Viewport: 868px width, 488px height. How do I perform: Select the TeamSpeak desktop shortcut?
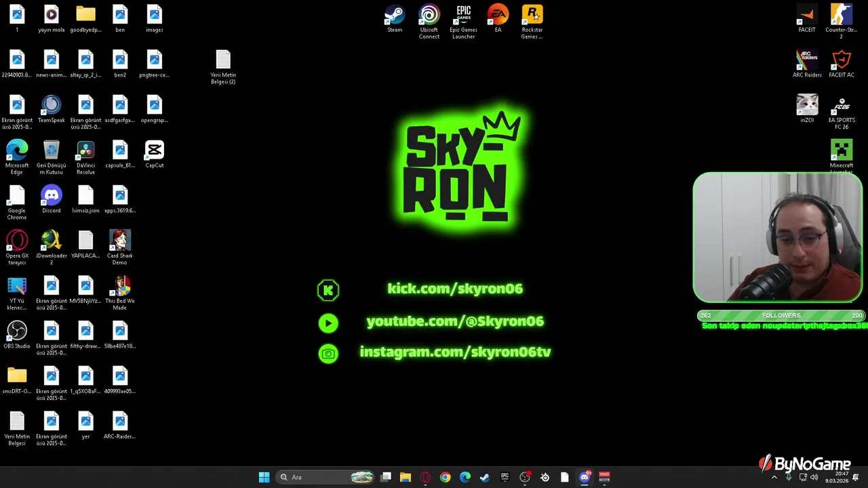pos(52,109)
